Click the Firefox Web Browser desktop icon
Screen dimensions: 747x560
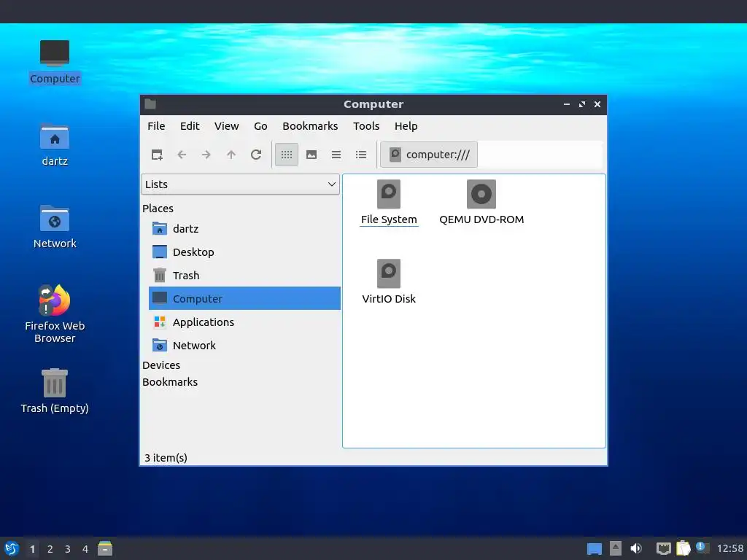click(55, 314)
